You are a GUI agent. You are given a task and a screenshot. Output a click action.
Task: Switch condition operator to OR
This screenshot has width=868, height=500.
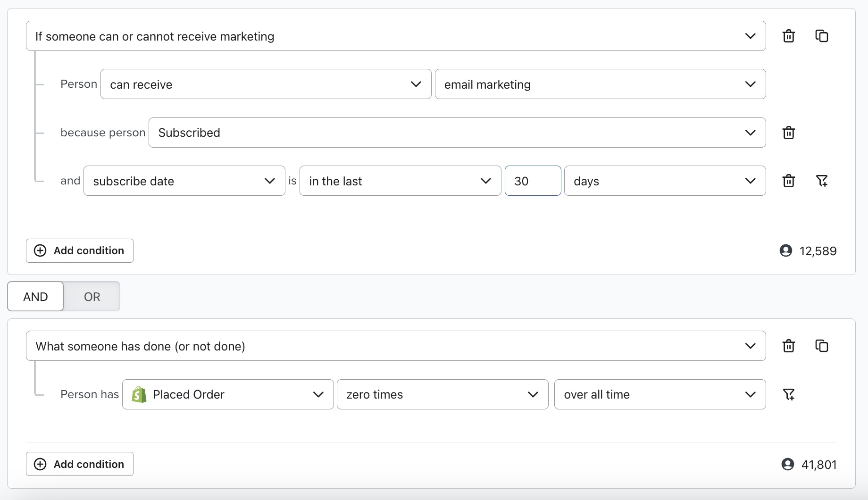click(92, 297)
